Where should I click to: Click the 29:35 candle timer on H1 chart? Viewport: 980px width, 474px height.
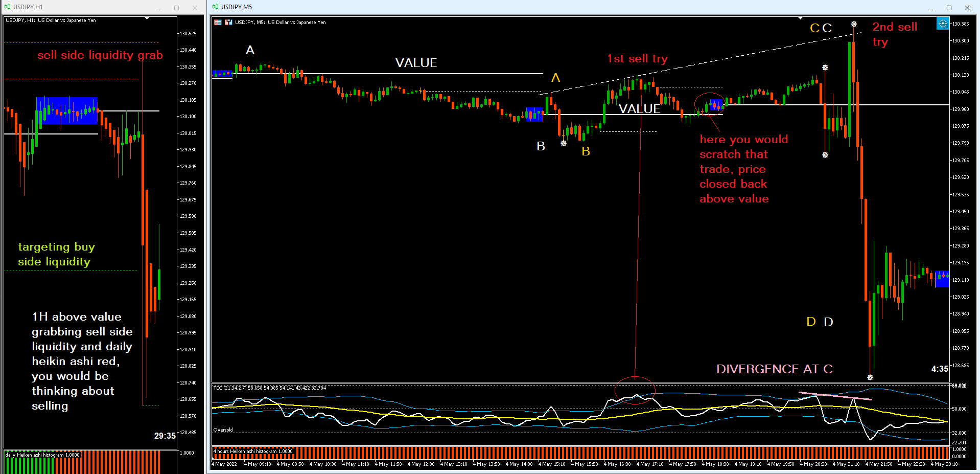tap(165, 436)
